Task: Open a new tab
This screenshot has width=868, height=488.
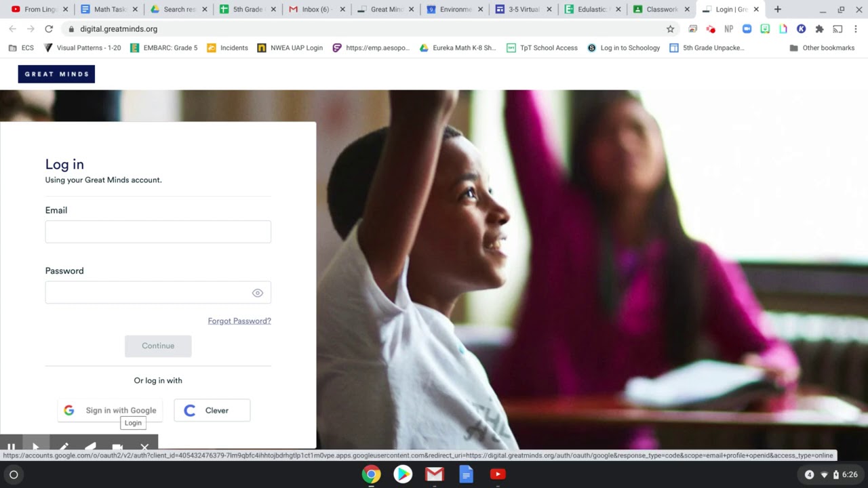Action: pyautogui.click(x=778, y=9)
